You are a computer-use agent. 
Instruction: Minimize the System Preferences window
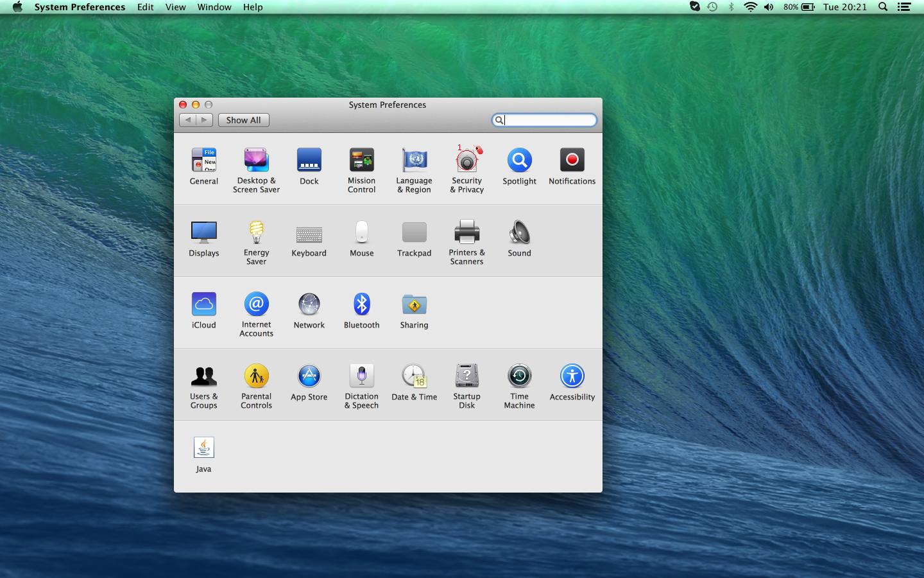(x=196, y=105)
